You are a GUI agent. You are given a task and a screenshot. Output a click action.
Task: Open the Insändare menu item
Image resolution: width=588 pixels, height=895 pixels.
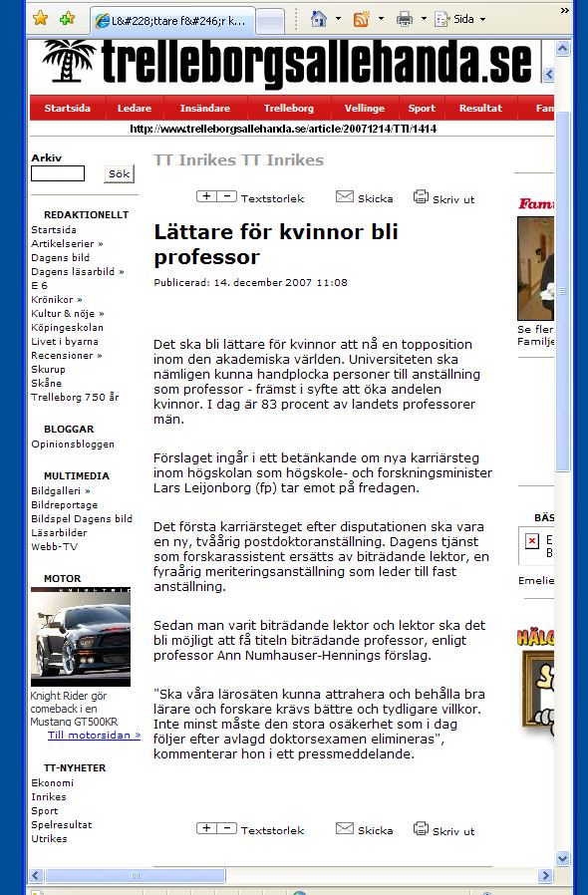(x=205, y=108)
